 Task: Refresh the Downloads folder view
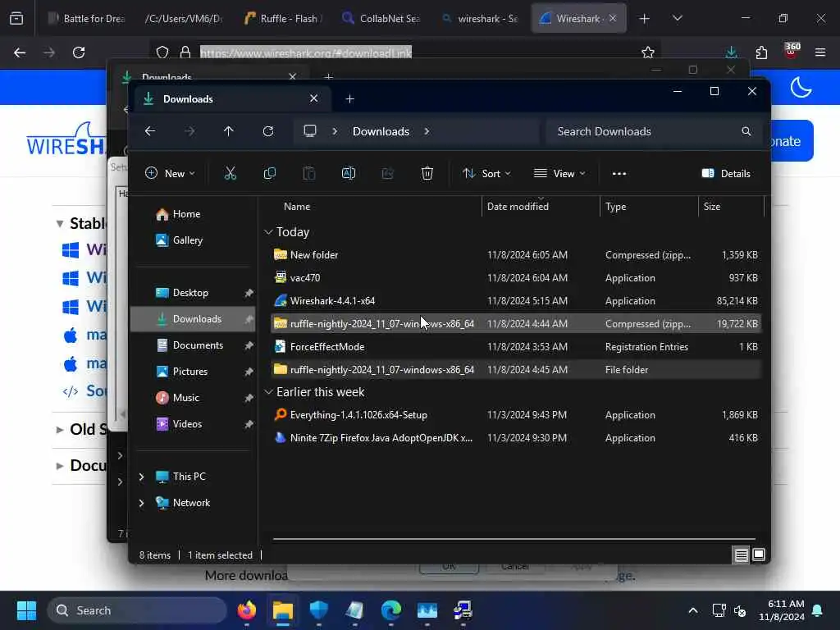[268, 130]
